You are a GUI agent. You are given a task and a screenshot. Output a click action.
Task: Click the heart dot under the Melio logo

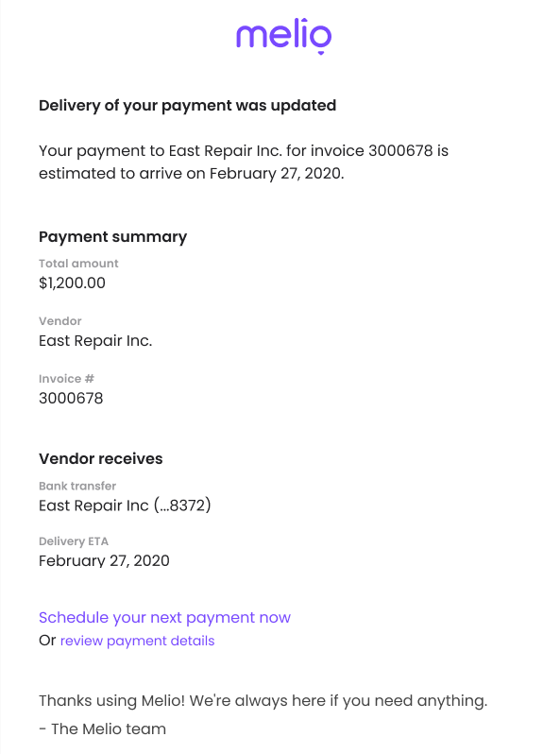tap(321, 52)
